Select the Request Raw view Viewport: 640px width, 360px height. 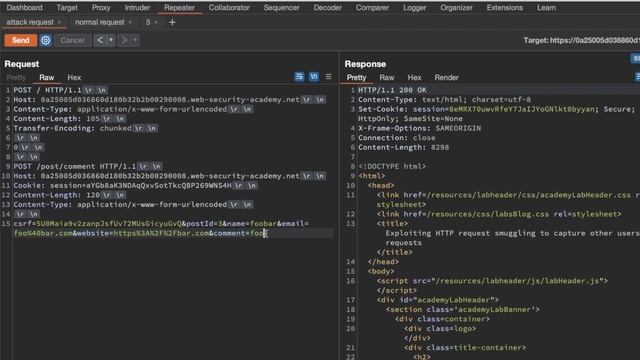[47, 77]
